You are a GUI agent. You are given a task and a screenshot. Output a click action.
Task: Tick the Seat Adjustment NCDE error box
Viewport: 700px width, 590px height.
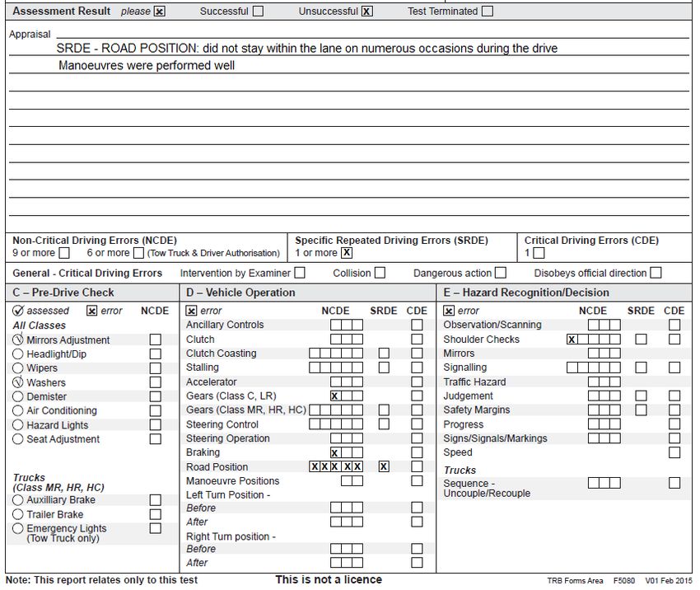[x=156, y=439]
